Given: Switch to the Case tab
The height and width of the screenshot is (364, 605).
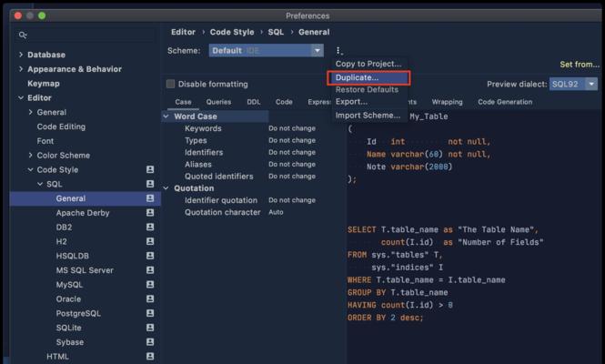Looking at the screenshot, I should coord(183,102).
